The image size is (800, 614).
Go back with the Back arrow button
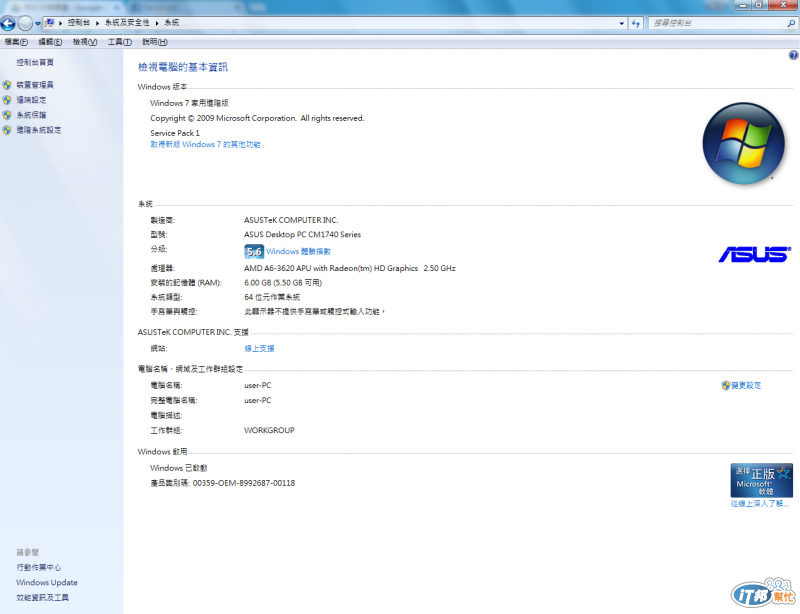tap(8, 23)
